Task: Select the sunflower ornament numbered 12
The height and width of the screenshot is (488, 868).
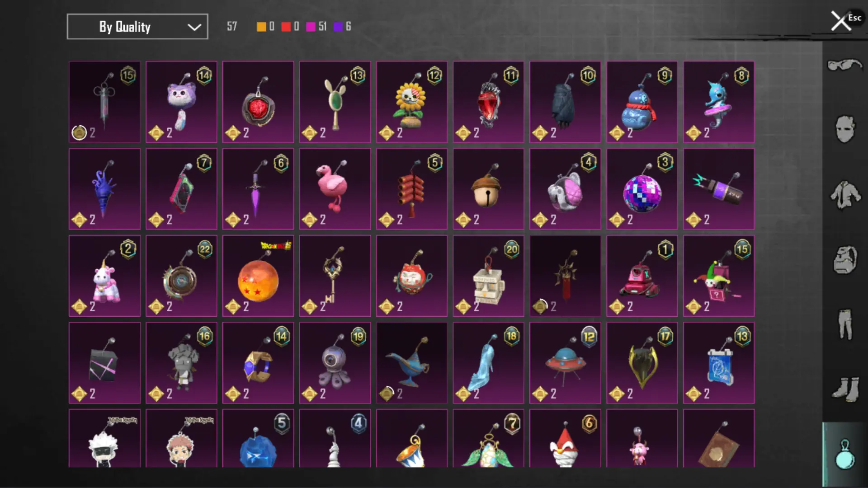Action: pos(412,102)
